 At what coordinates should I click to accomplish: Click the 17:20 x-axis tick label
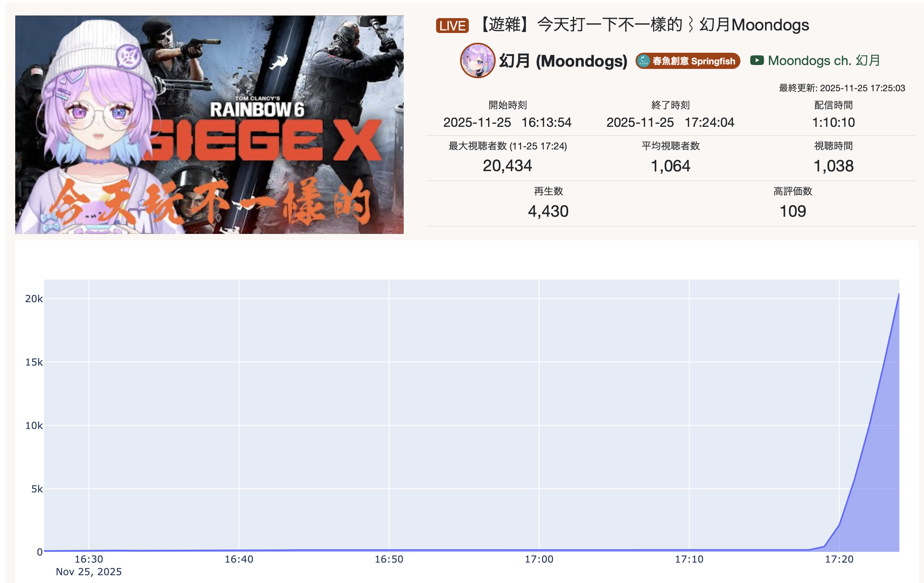point(839,559)
